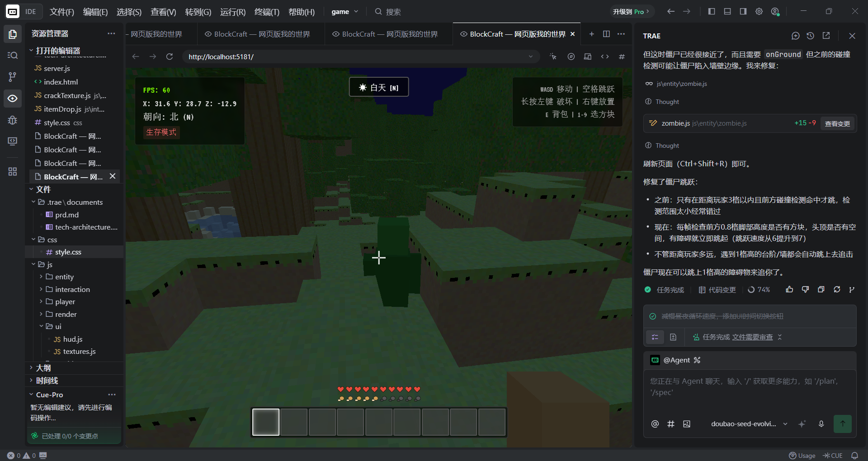Toggle the task list view button

tap(655, 337)
